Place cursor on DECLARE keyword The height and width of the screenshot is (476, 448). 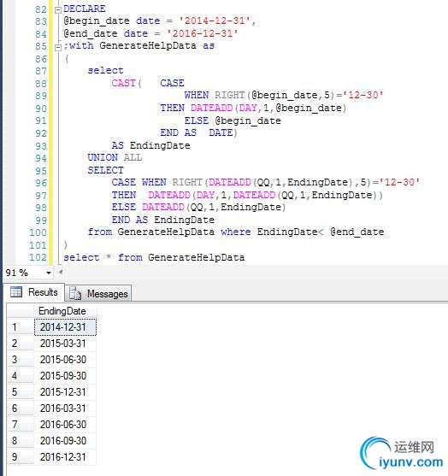coord(85,9)
